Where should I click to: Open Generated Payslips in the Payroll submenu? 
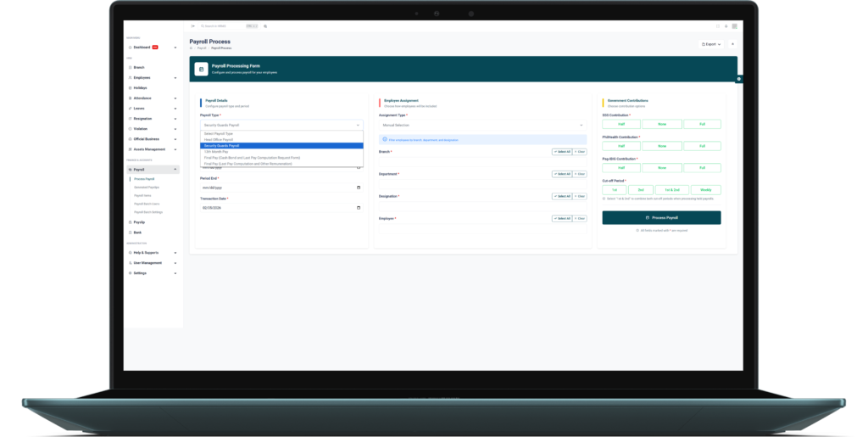[147, 187]
